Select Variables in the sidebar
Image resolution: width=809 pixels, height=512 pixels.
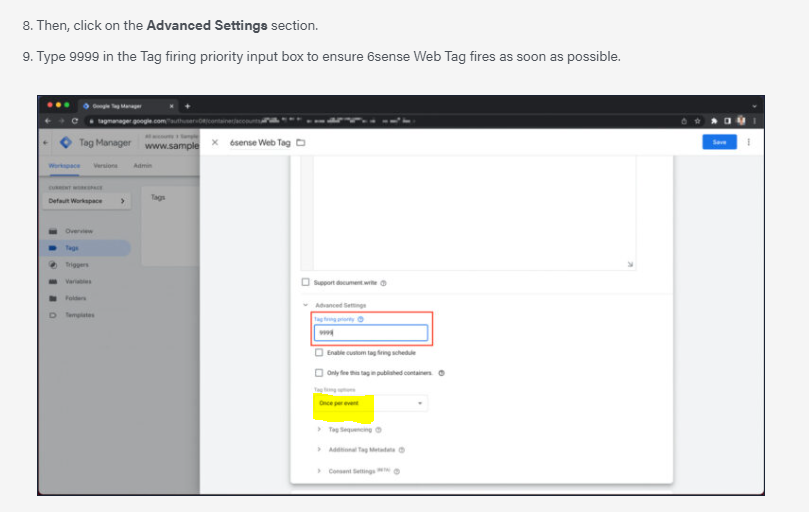tap(78, 281)
